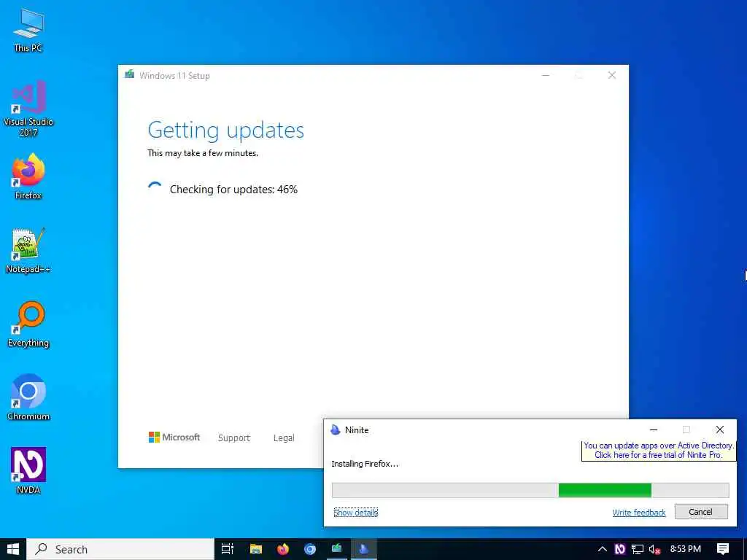Launch Visual Studio 2017 desktop shortcut
Screen dimensions: 747x560
[x=28, y=108]
